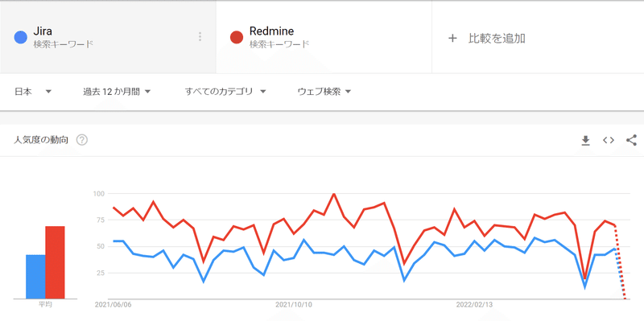
Task: Open the Jira term options menu
Action: point(200,37)
